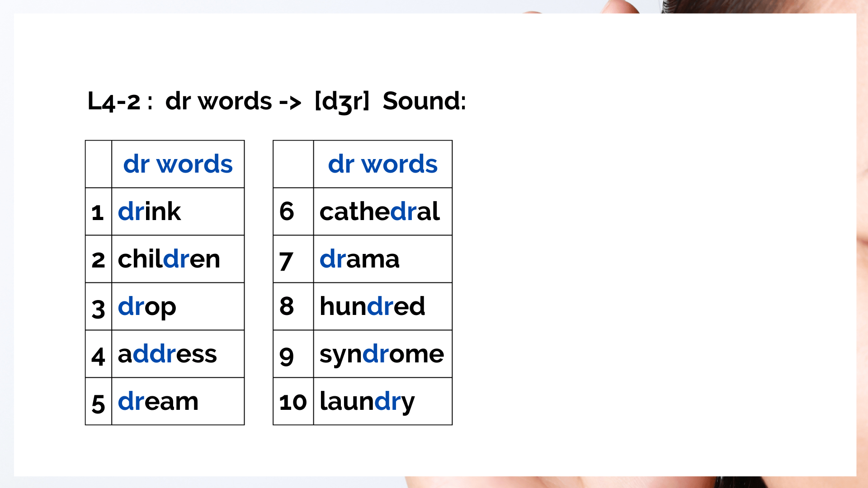Viewport: 868px width, 488px height.
Task: Click the right table's dr words header
Action: tap(382, 164)
